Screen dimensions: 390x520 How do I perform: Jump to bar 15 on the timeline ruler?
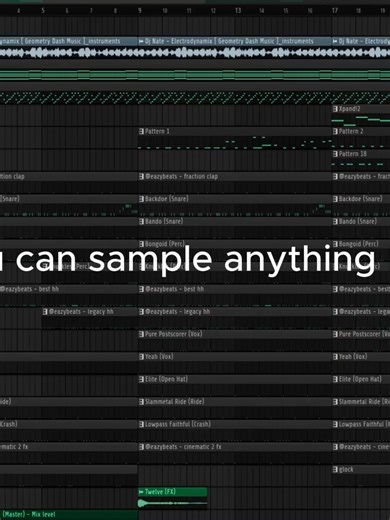pos(286,11)
